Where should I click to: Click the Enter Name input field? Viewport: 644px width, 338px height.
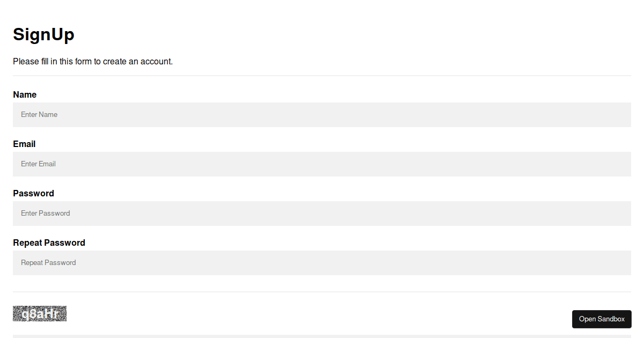pos(322,114)
